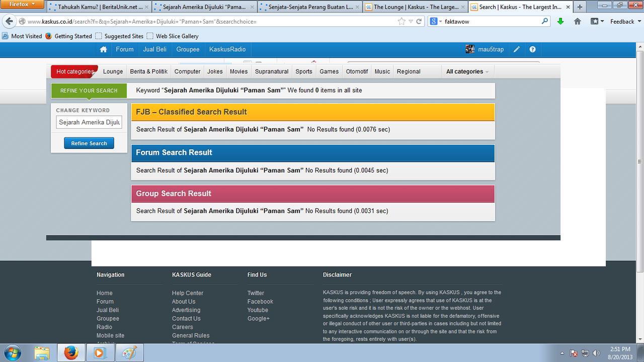Screen dimensions: 644x362
Task: Click the browser back arrow button
Action: [x=9, y=22]
